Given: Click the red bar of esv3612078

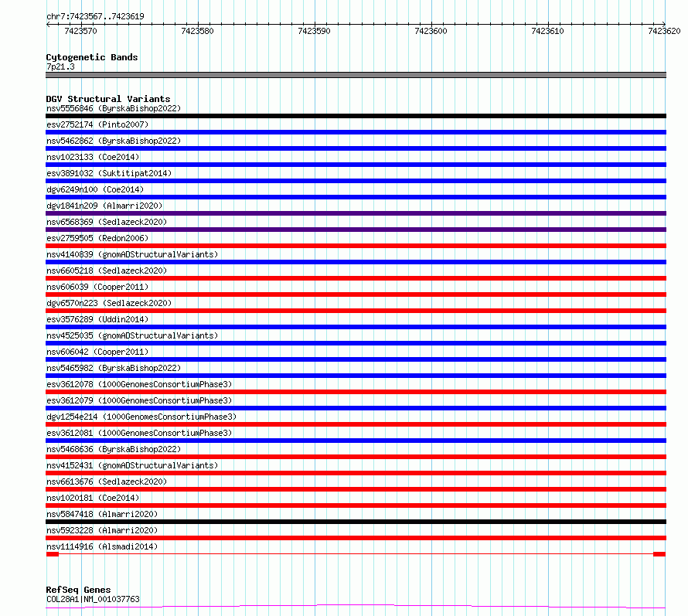Looking at the screenshot, I should click(x=356, y=392).
